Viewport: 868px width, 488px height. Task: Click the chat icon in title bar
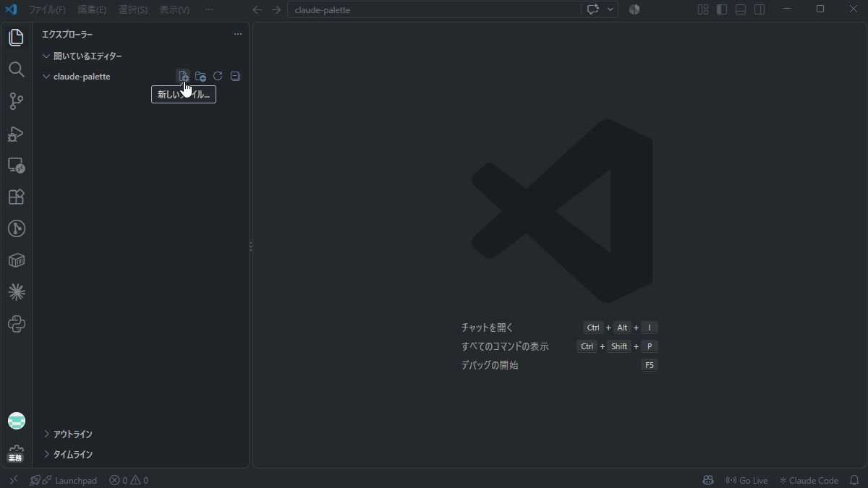[593, 9]
